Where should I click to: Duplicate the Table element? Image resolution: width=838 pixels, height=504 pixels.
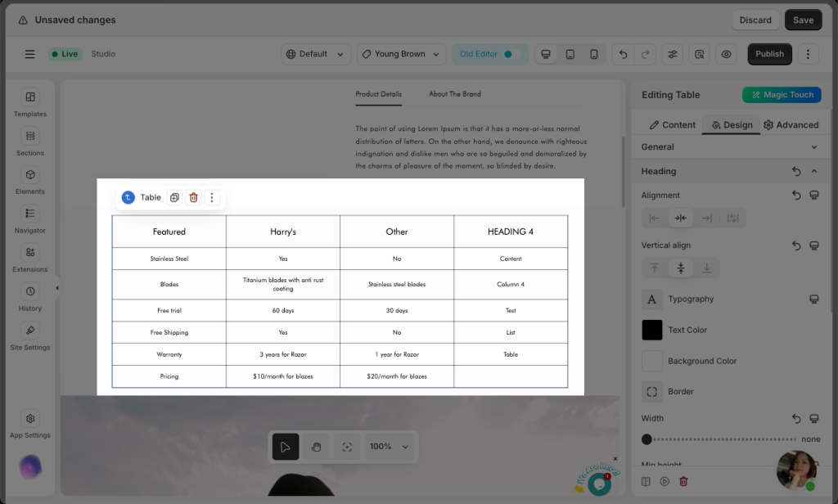point(174,197)
